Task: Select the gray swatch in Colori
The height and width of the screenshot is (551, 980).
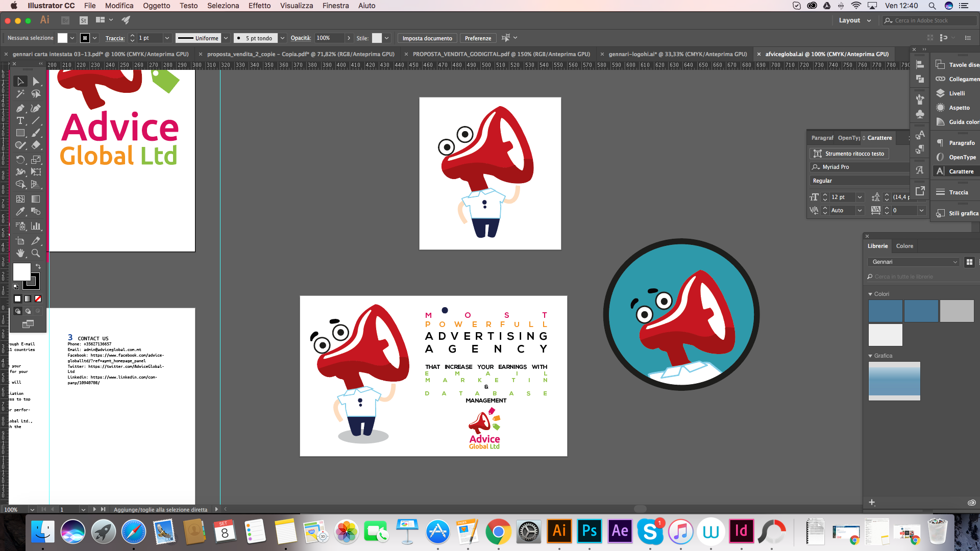Action: [957, 311]
